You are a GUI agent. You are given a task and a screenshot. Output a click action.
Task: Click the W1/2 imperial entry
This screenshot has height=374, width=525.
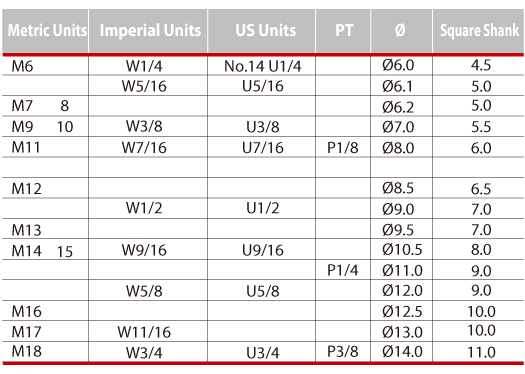[x=144, y=208]
